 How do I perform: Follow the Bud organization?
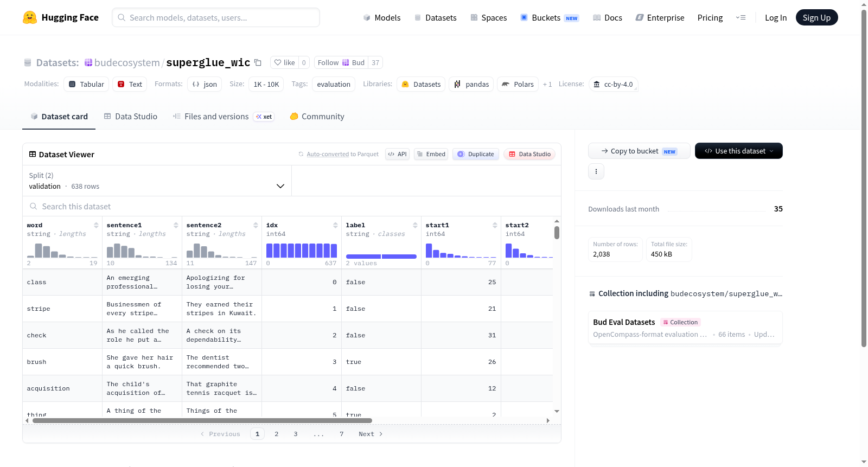point(341,62)
